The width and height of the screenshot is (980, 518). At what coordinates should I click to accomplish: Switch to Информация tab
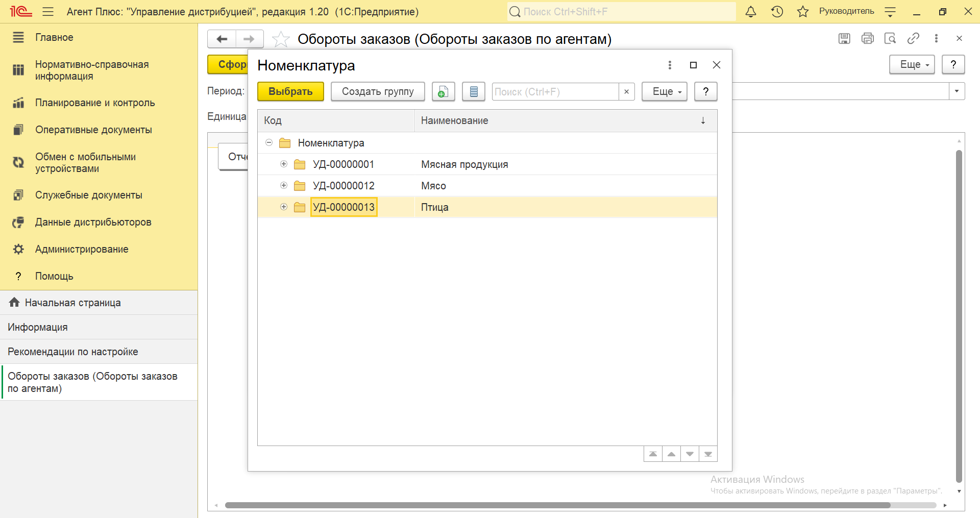coord(99,327)
